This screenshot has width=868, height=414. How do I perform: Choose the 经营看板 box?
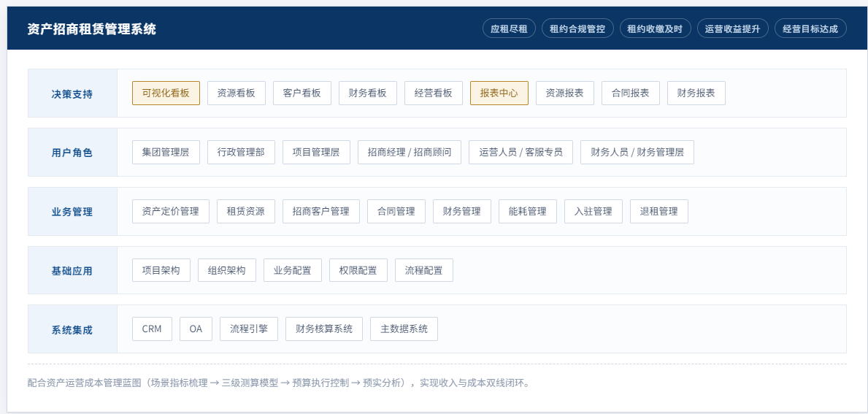434,93
